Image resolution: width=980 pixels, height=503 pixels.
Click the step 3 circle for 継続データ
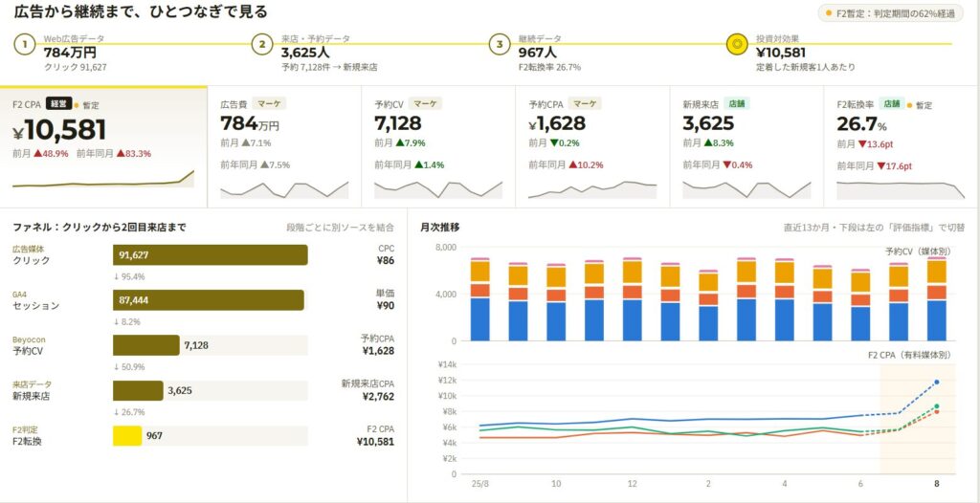click(500, 44)
